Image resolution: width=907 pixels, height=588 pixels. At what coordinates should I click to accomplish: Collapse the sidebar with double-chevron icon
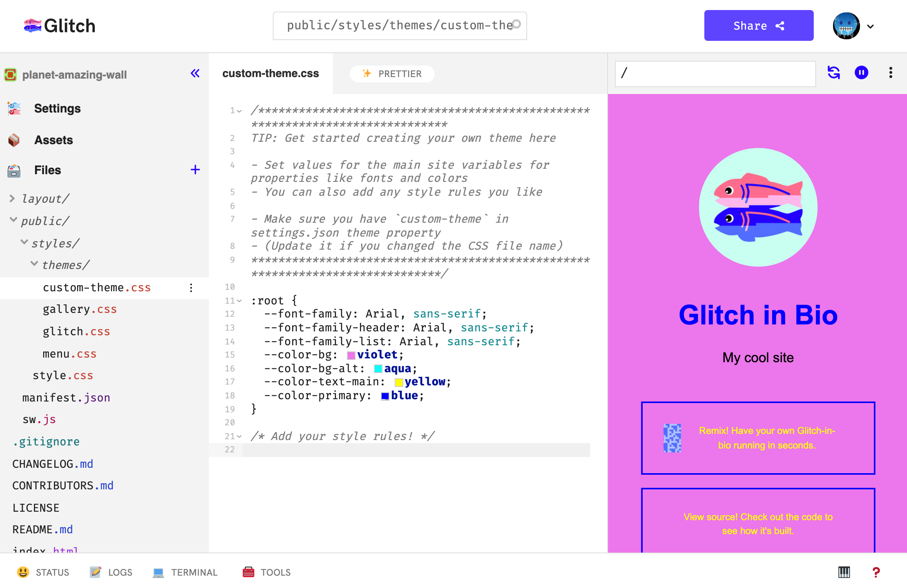click(x=195, y=73)
